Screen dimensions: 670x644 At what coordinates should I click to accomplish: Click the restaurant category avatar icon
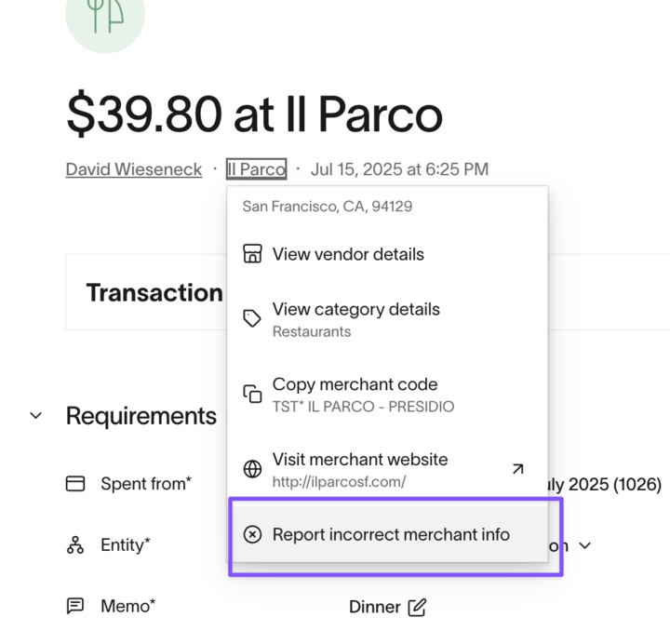105,17
